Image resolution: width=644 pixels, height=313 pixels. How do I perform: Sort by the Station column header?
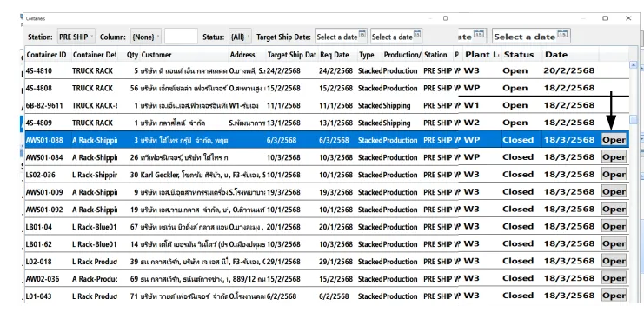point(437,55)
